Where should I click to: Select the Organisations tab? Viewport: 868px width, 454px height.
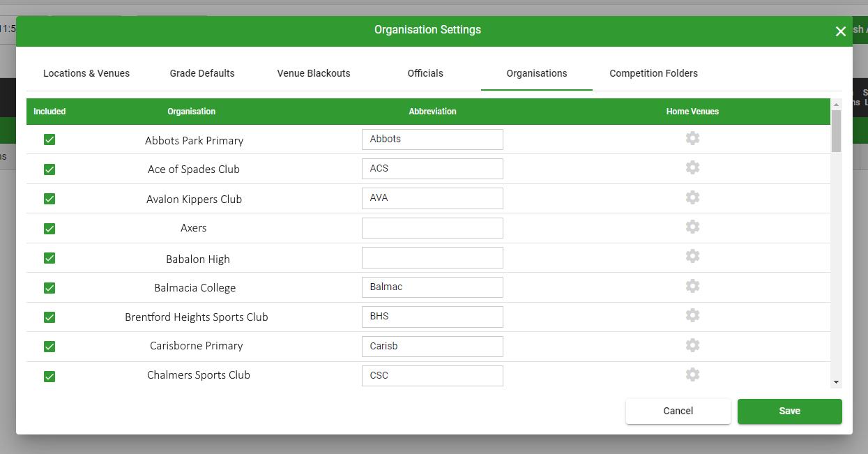[x=537, y=73]
